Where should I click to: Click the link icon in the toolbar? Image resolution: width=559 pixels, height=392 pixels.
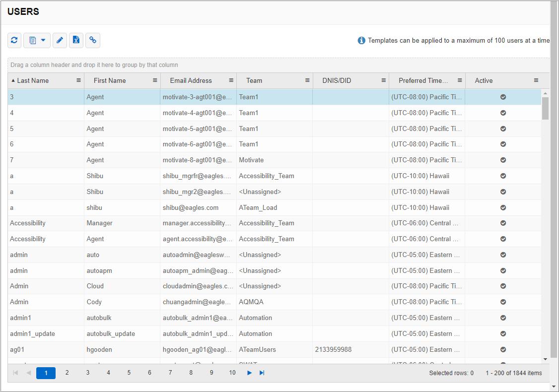click(x=93, y=40)
